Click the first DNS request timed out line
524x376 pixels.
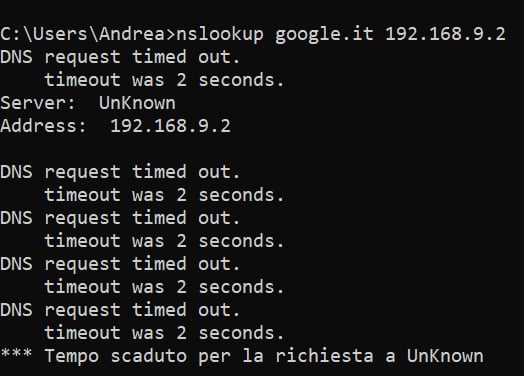tap(120, 57)
